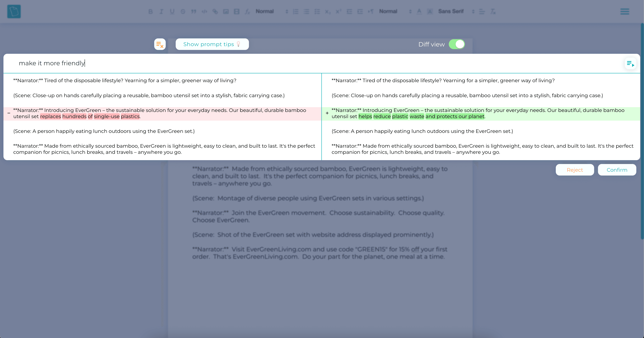This screenshot has height=338, width=644.
Task: Insert a formula using the fx icon
Action: coord(247,12)
